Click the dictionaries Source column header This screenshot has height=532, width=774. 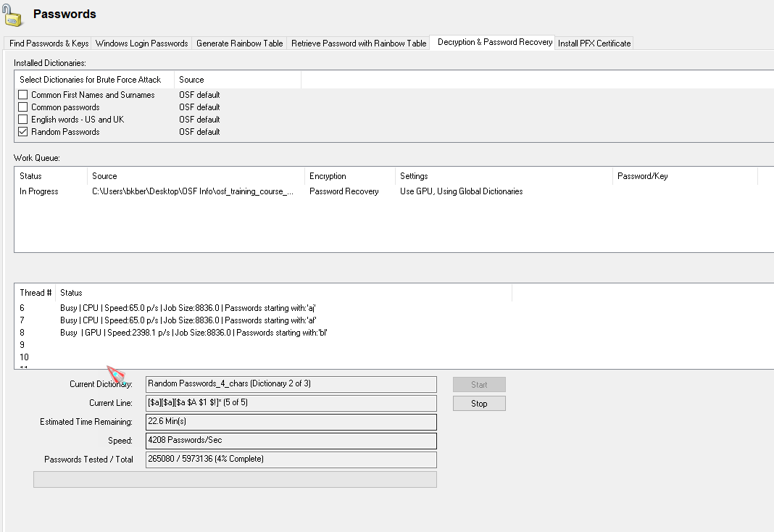click(238, 80)
